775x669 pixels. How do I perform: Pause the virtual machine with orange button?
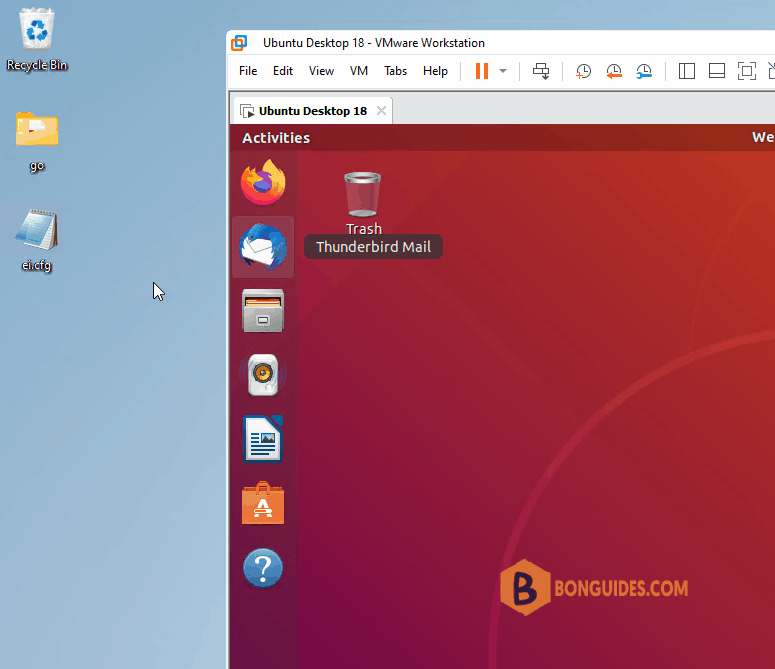[482, 71]
